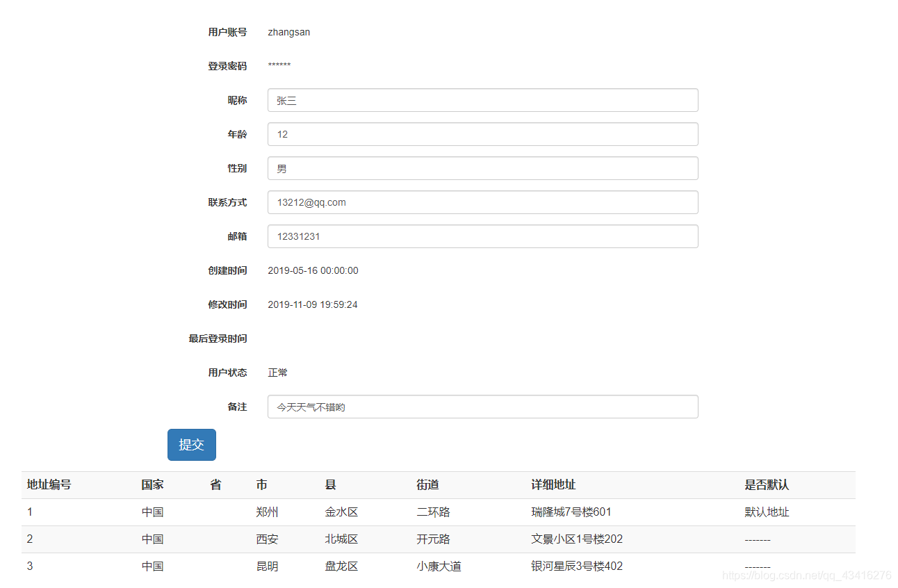This screenshot has width=898, height=588.
Task: Click 中国 in the 昆明 row
Action: click(x=153, y=566)
